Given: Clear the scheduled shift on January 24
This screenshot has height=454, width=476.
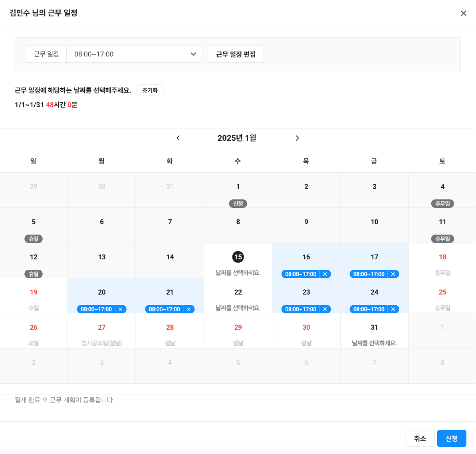Looking at the screenshot, I should coord(393,309).
